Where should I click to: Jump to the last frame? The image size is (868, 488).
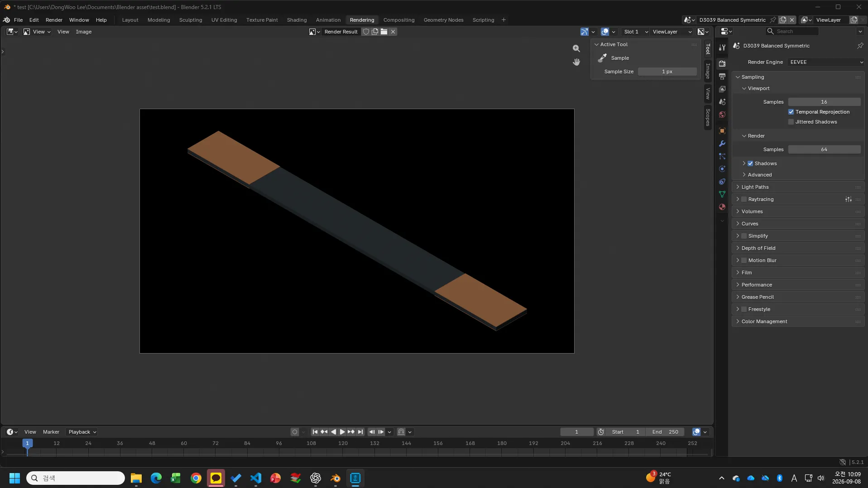coord(360,432)
